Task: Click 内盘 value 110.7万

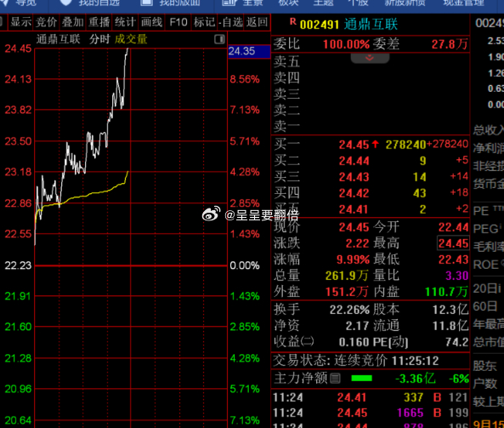Action: (446, 292)
